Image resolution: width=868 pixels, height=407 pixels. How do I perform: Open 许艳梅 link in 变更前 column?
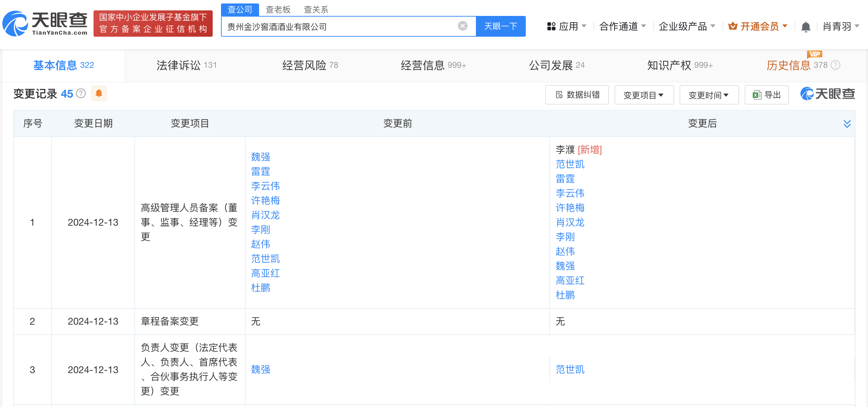(x=265, y=201)
